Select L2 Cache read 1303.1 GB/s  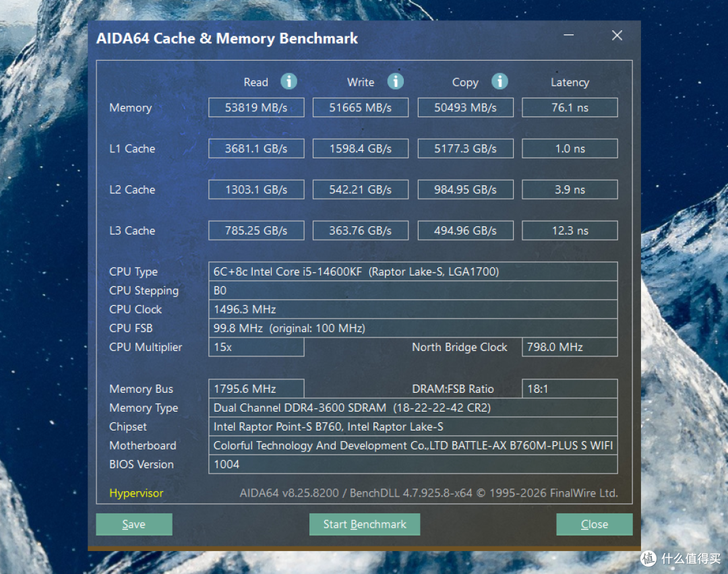pos(256,189)
